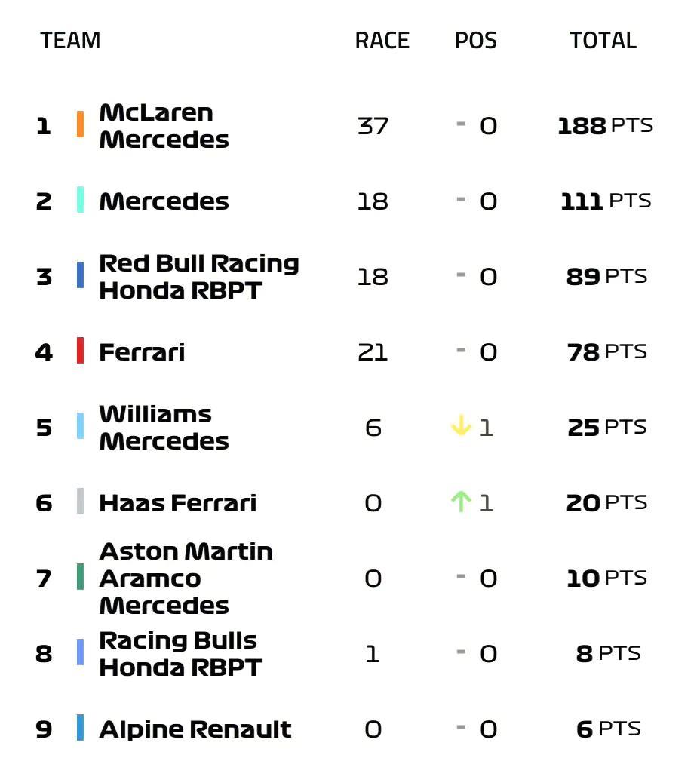
Task: Select the POS column header
Action: pos(476,41)
